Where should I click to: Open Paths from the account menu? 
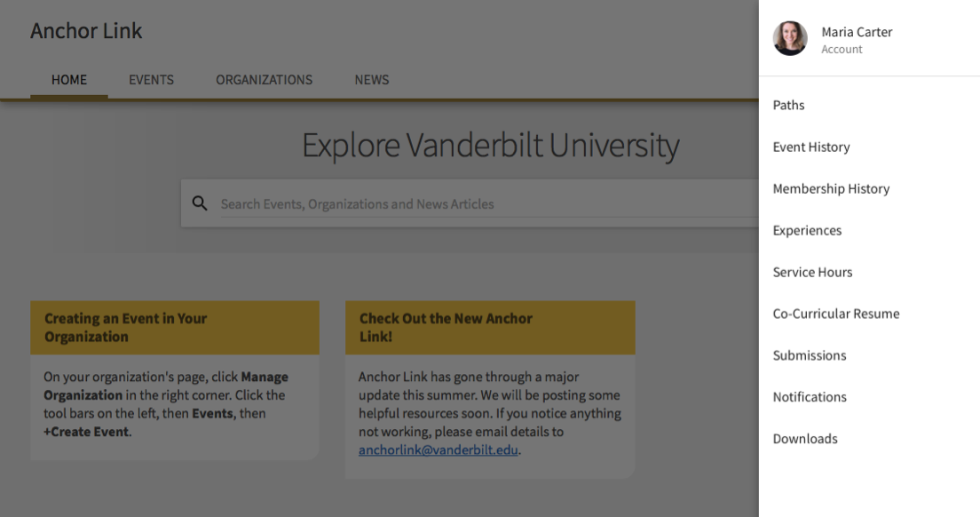788,105
